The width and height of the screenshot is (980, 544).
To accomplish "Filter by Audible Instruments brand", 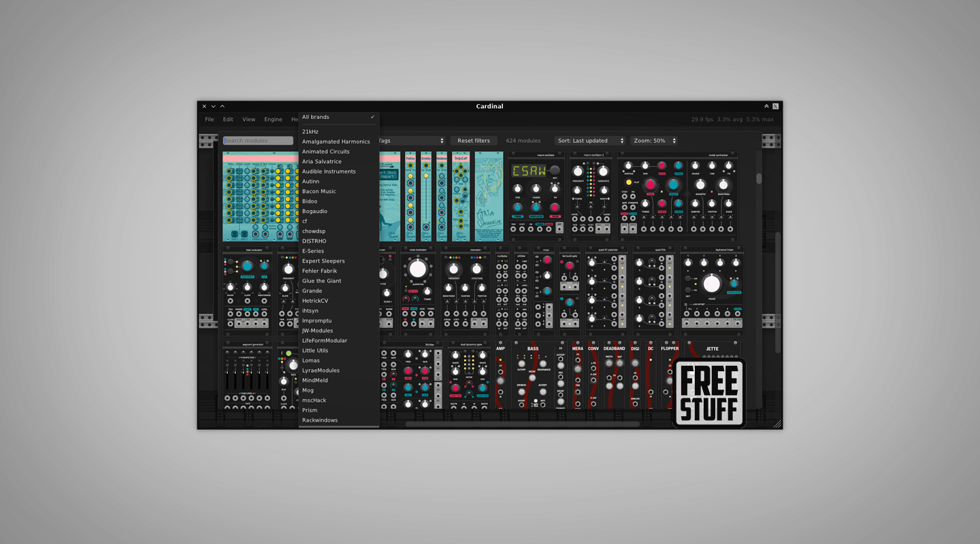I will click(x=339, y=171).
